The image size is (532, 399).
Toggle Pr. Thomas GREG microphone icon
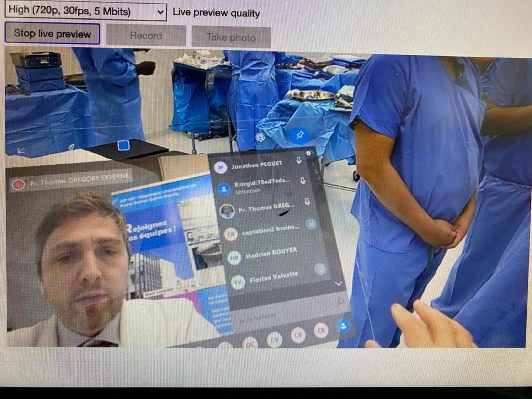coord(307,202)
